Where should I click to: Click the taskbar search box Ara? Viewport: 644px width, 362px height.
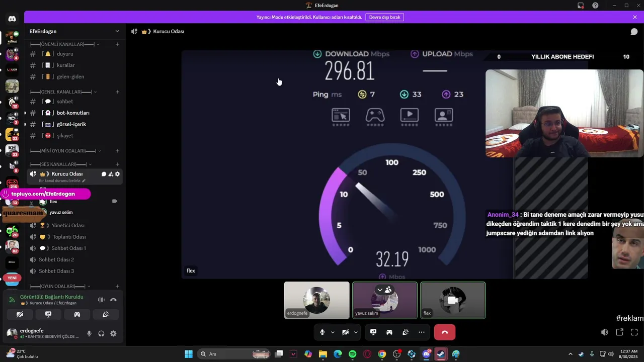click(234, 354)
